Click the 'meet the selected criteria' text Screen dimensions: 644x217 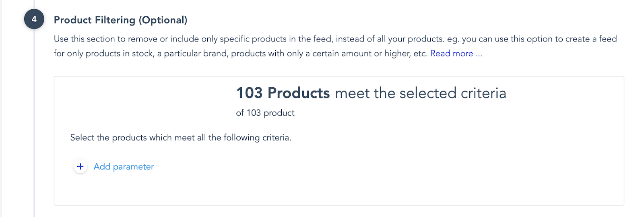pyautogui.click(x=420, y=93)
